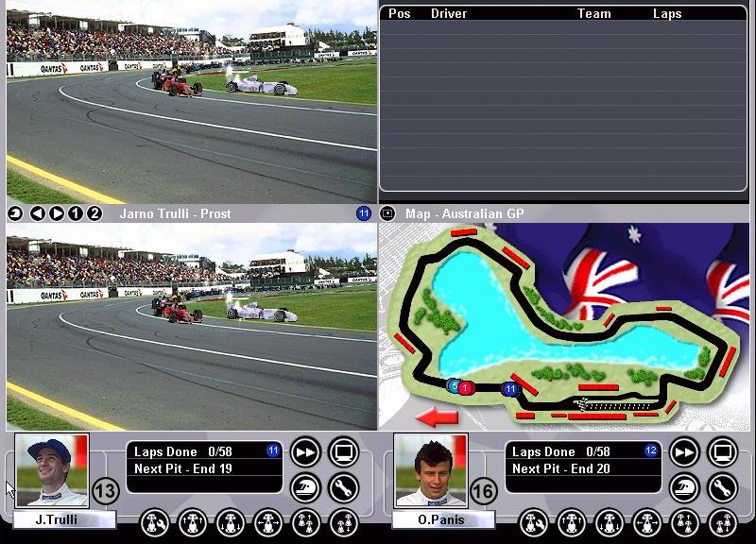Click the O.Panis name label
Viewport: 756px width, 544px height.
click(x=431, y=518)
